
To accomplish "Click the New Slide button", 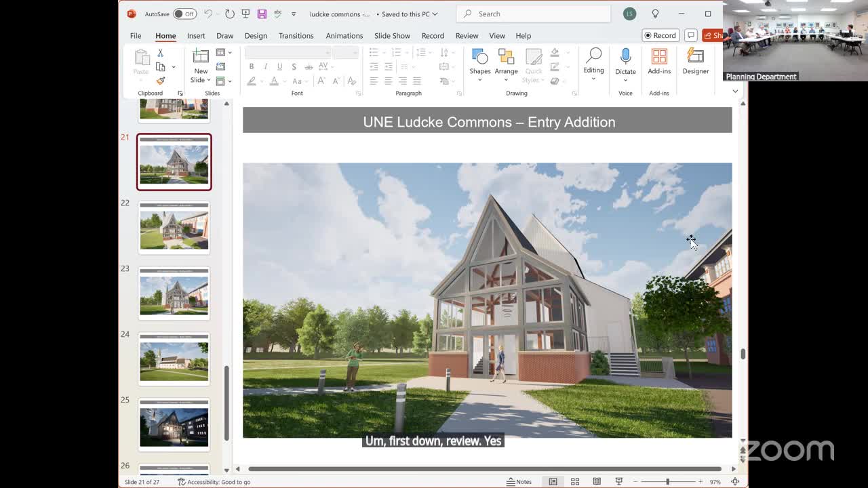I will point(201,66).
